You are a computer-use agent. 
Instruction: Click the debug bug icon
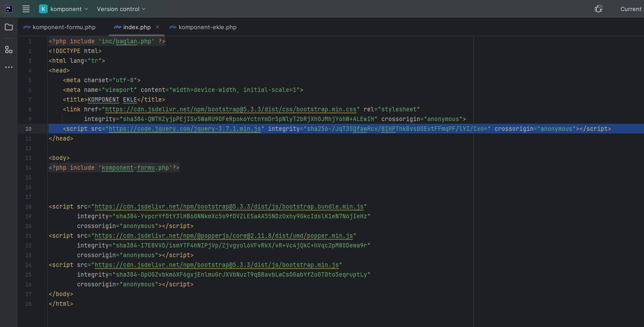click(x=598, y=9)
